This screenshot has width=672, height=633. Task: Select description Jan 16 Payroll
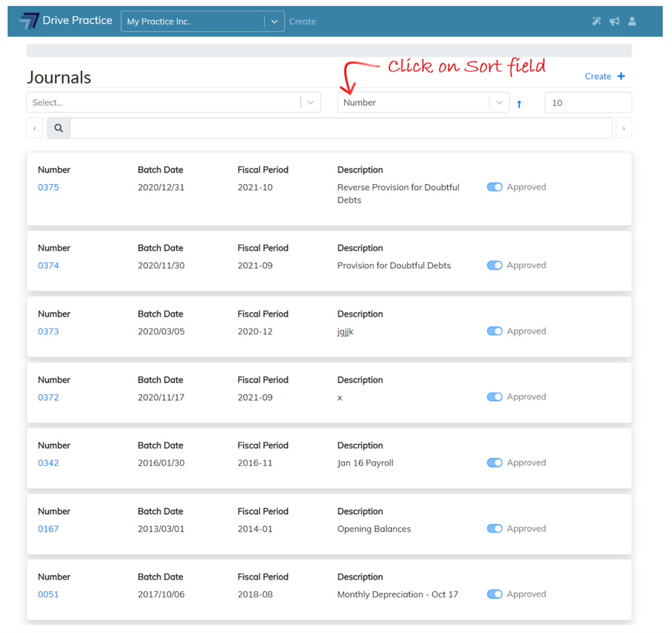tap(366, 463)
